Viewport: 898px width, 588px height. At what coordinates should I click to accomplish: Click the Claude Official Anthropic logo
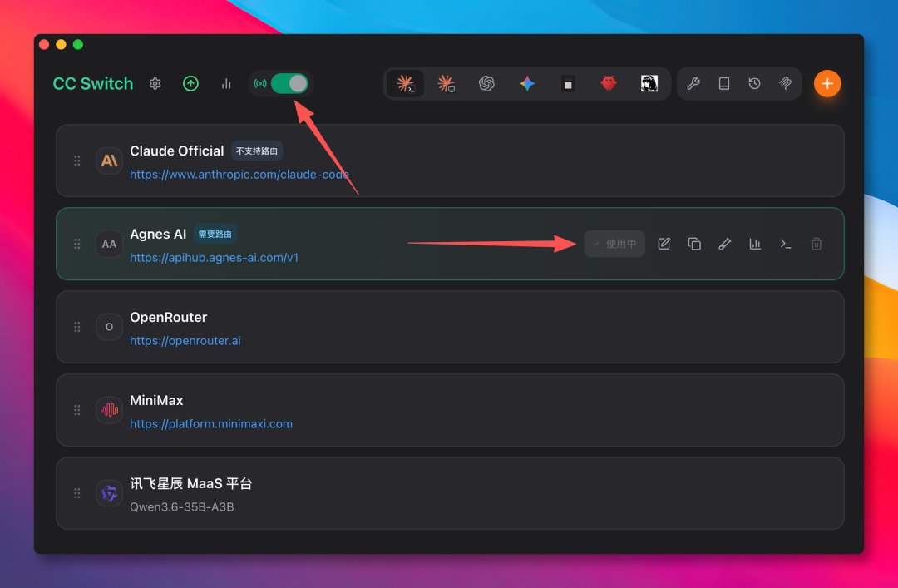point(109,161)
